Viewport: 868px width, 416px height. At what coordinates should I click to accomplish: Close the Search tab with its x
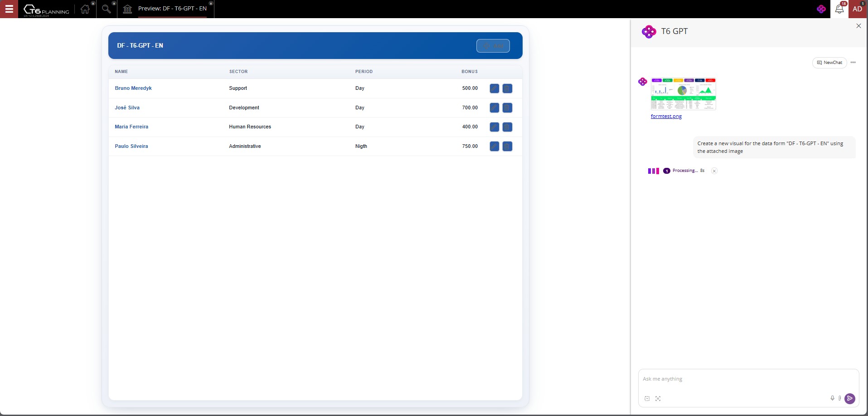click(x=114, y=3)
